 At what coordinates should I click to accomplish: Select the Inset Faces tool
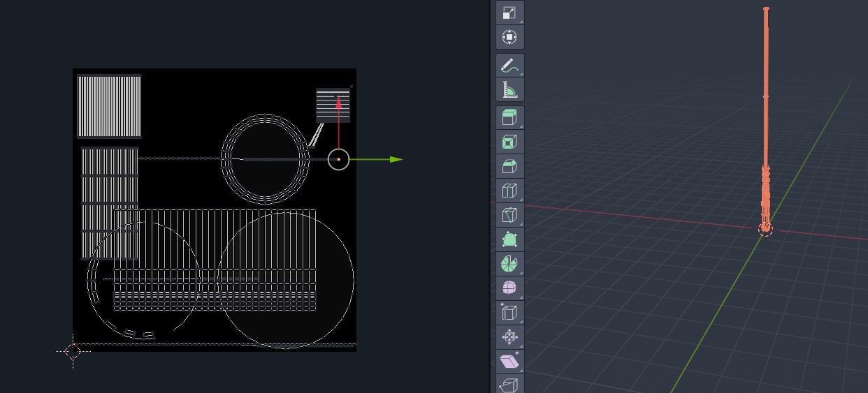point(509,142)
